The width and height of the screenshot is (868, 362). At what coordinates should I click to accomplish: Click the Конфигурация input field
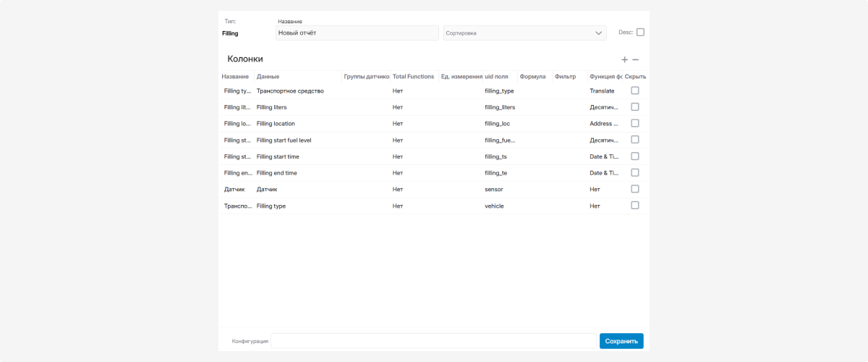(x=434, y=341)
